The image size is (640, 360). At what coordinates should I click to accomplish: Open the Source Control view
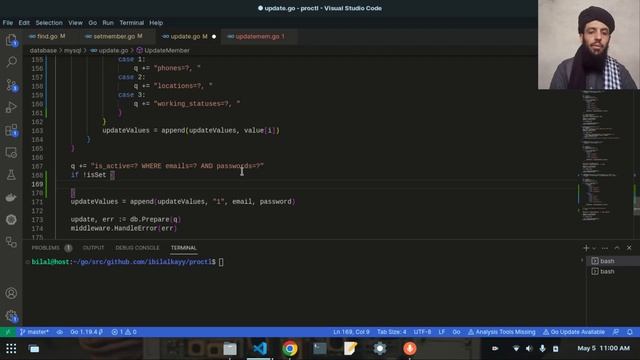point(11,85)
